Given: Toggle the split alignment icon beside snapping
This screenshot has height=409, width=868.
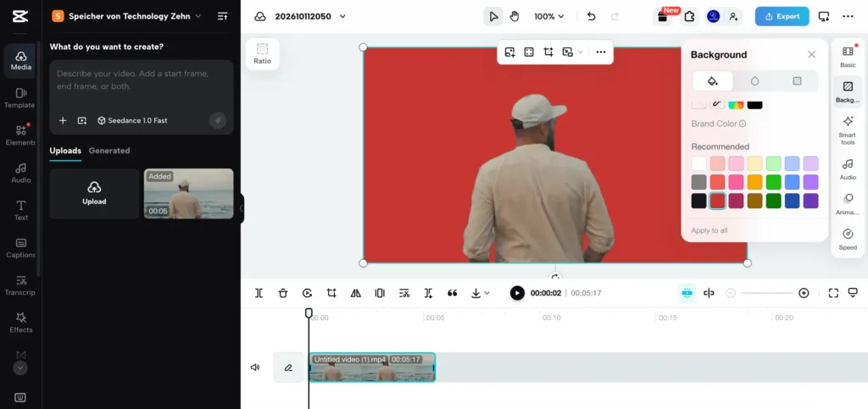Looking at the screenshot, I should (709, 293).
